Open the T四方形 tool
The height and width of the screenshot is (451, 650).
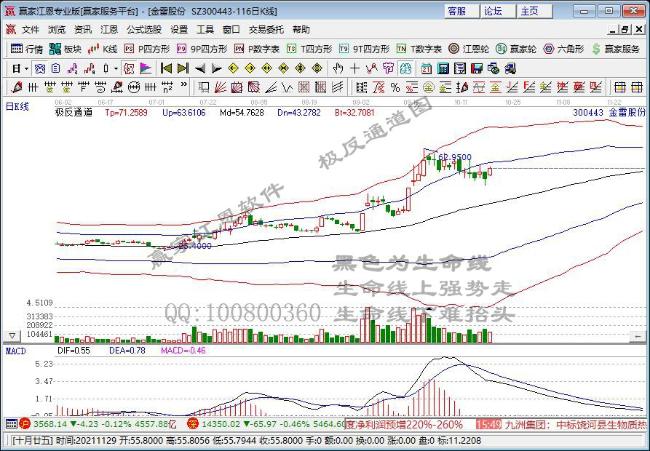tap(310, 49)
